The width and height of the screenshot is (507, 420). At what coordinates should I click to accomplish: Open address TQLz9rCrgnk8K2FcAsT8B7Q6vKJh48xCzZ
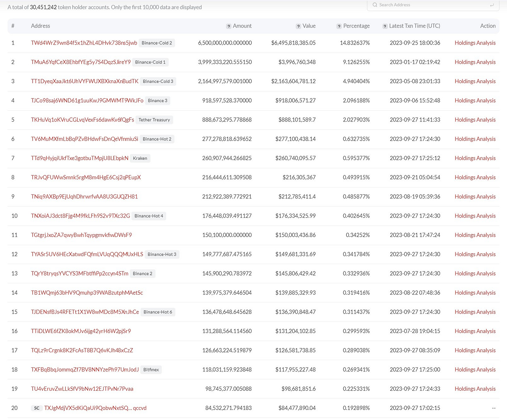82,350
